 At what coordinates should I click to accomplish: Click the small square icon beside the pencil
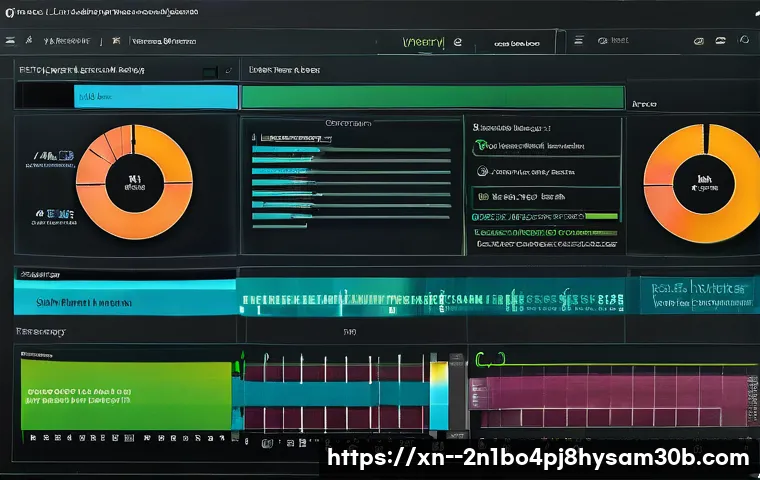(210, 72)
